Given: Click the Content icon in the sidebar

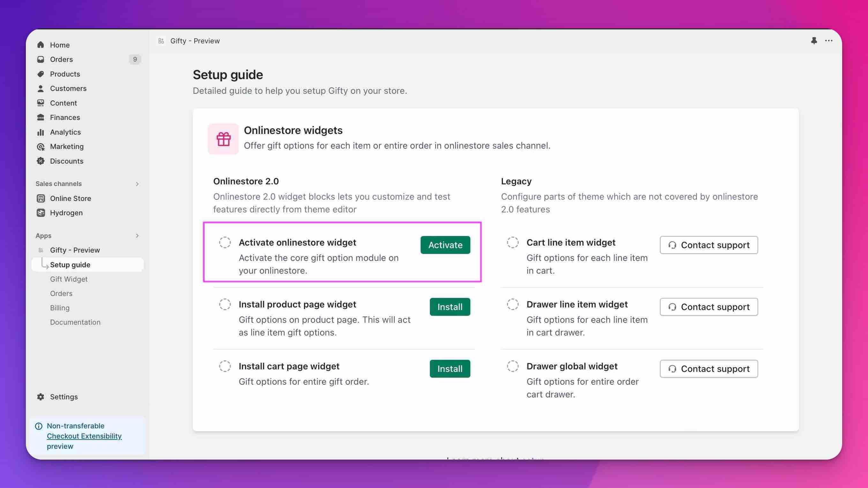Looking at the screenshot, I should (41, 103).
